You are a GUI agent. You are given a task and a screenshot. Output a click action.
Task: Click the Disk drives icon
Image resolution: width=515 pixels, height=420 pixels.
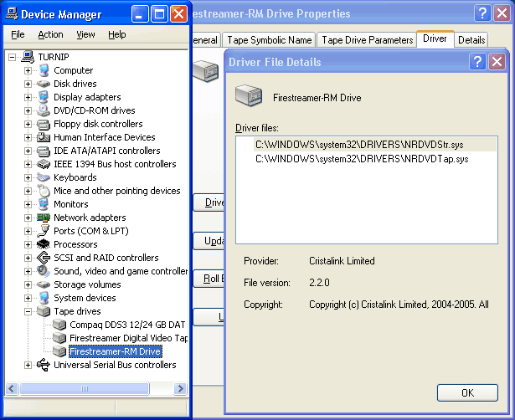point(44,84)
